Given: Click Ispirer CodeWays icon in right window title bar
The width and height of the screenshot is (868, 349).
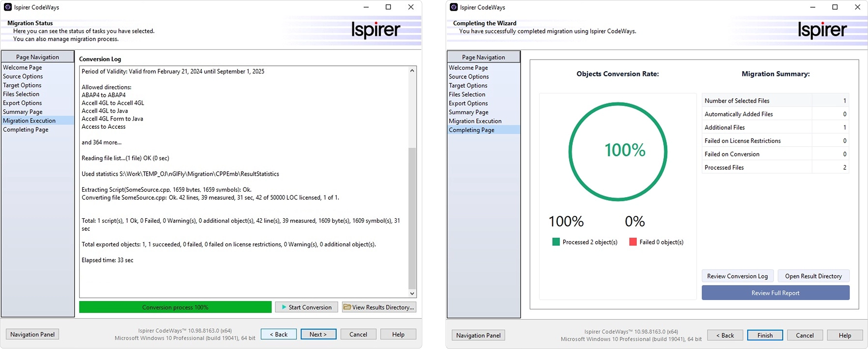Looking at the screenshot, I should click(454, 7).
